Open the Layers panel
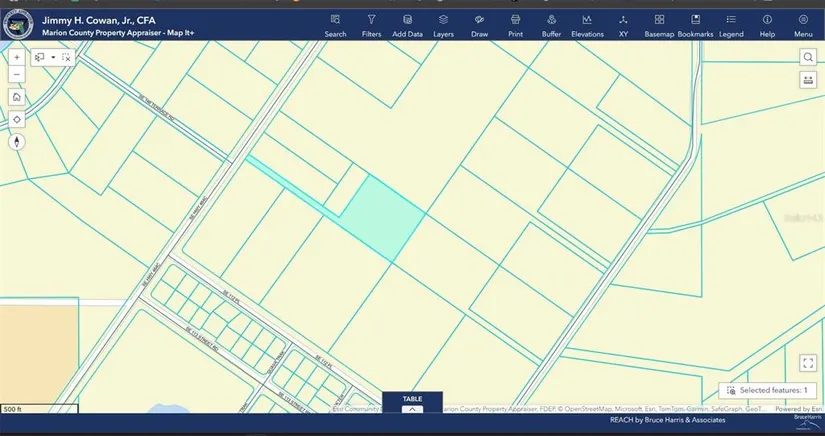 click(443, 25)
